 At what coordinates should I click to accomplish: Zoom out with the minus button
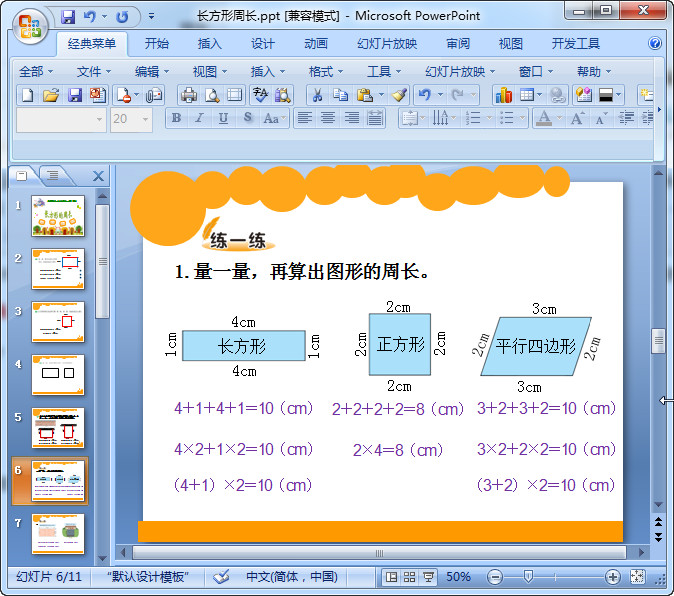tap(495, 577)
